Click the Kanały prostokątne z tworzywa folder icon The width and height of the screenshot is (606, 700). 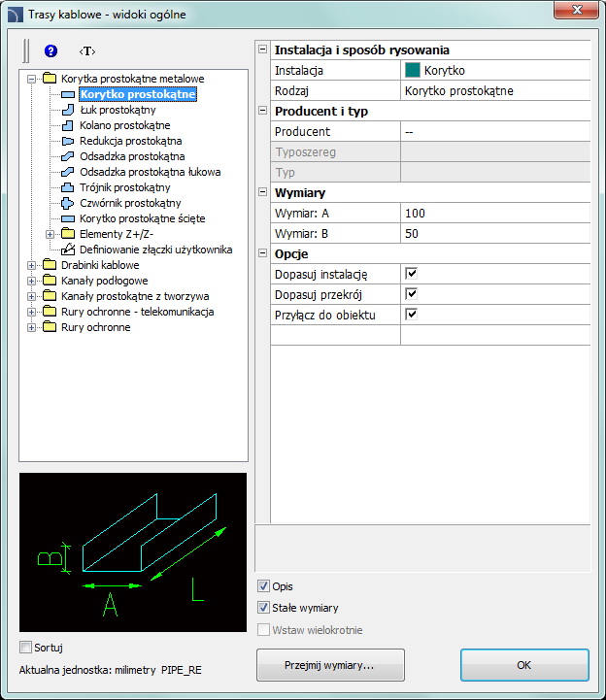(50, 296)
